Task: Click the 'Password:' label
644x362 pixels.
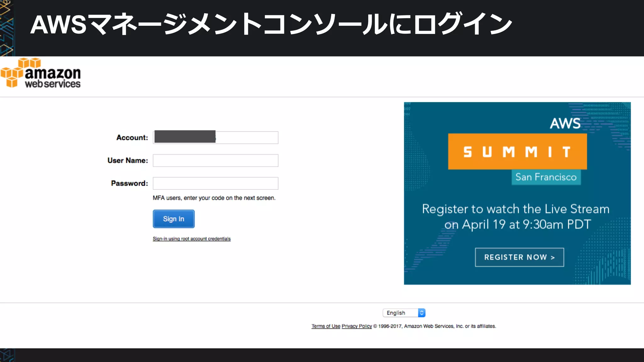Action: (x=129, y=184)
